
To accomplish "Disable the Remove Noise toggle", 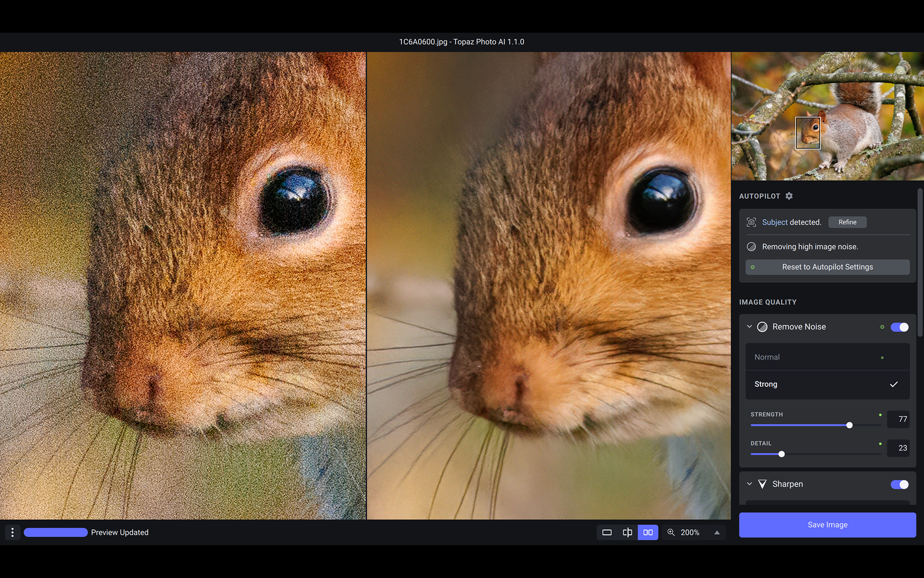I will click(899, 327).
